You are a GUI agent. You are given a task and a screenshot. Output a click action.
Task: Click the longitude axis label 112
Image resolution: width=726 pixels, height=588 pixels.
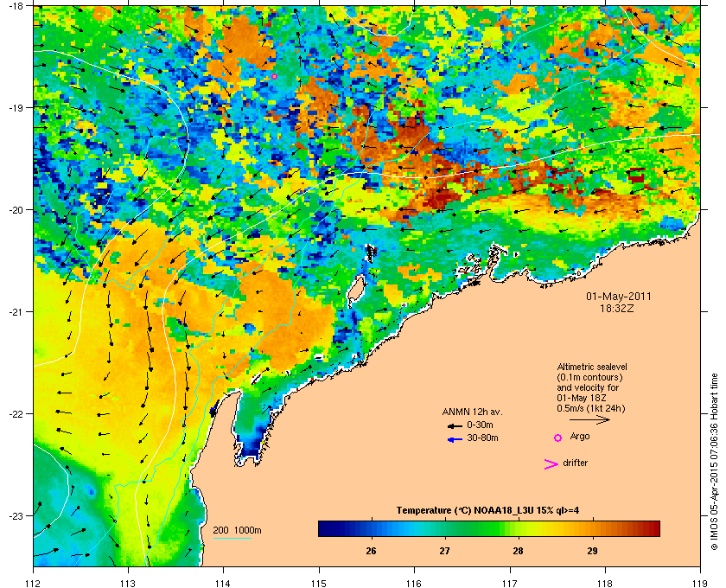pyautogui.click(x=34, y=583)
